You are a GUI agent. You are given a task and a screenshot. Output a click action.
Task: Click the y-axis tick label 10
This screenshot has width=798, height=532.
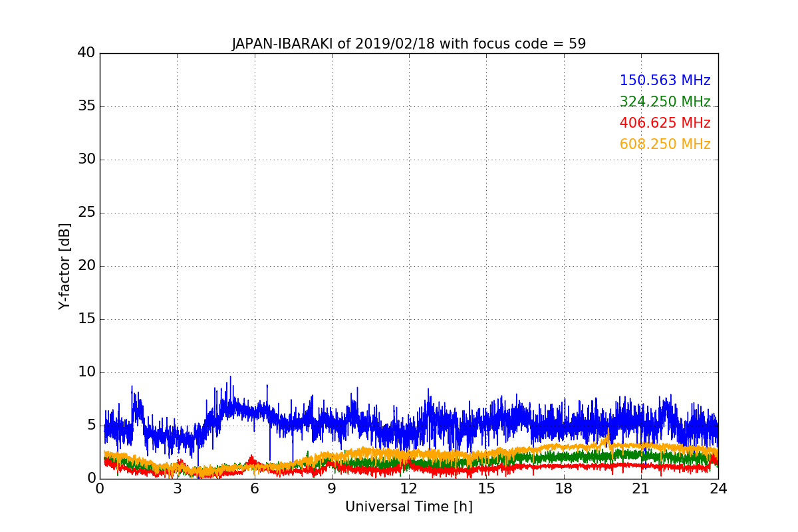[x=86, y=372]
